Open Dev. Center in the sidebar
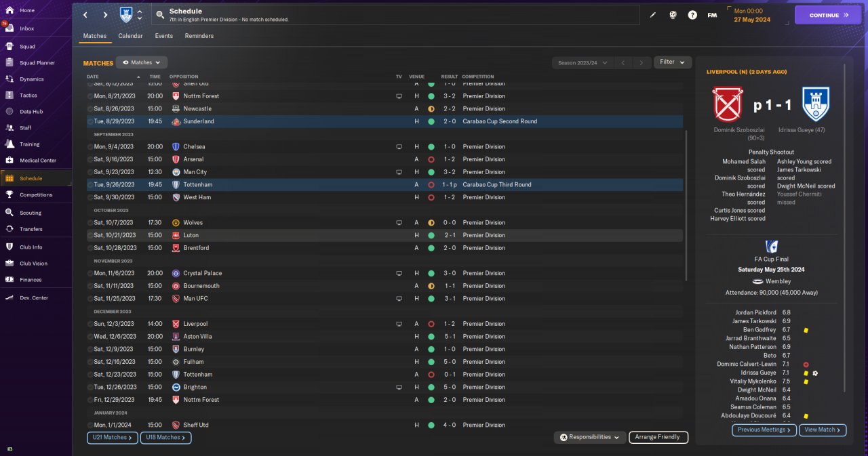 [x=34, y=298]
